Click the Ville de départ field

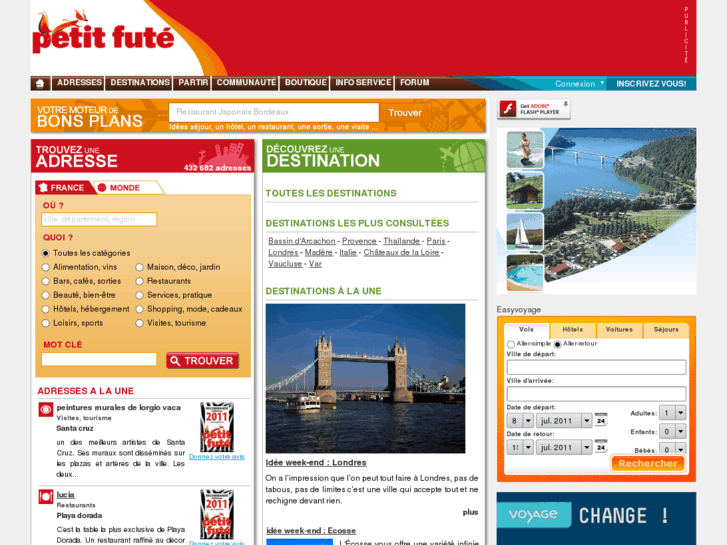click(596, 367)
